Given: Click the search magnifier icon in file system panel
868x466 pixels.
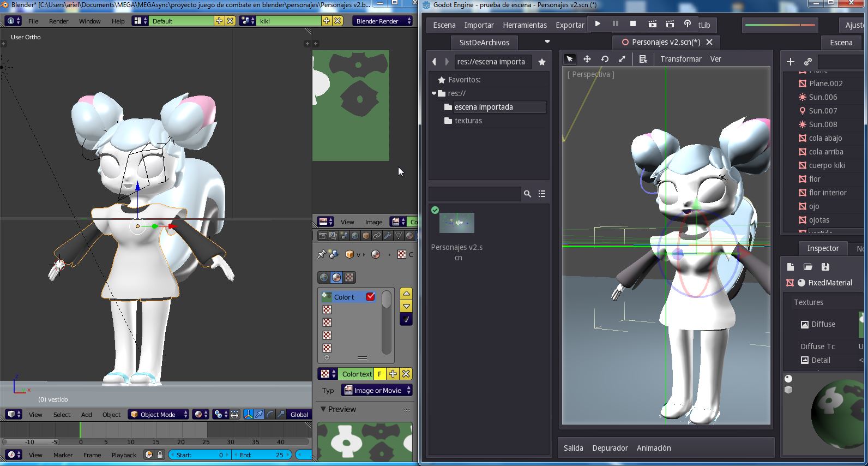Looking at the screenshot, I should [x=527, y=194].
